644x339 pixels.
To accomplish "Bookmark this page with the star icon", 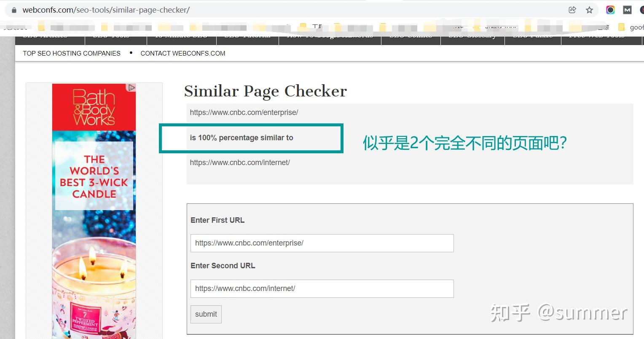I will coord(589,10).
